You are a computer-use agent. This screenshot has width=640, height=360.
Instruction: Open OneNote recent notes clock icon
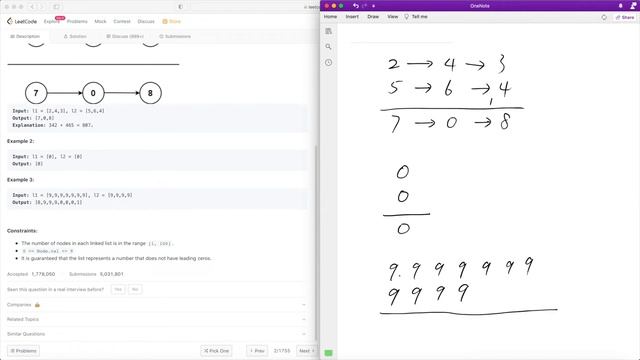point(329,62)
